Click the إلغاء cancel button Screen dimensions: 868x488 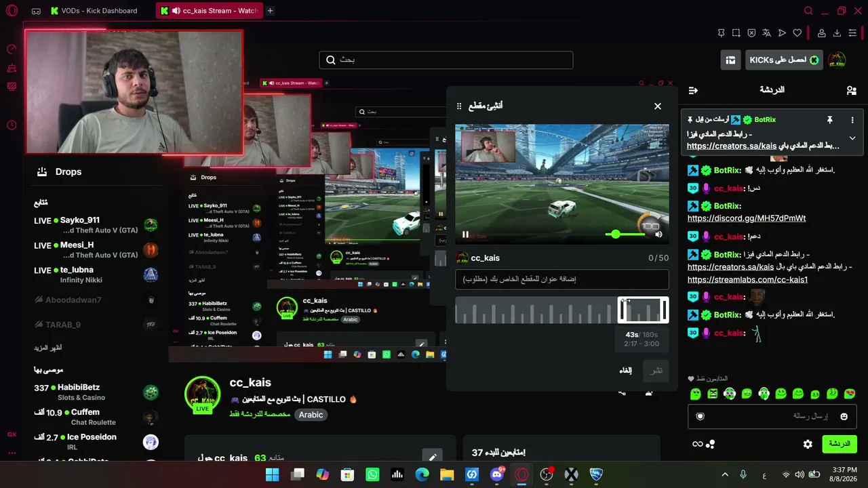[625, 371]
